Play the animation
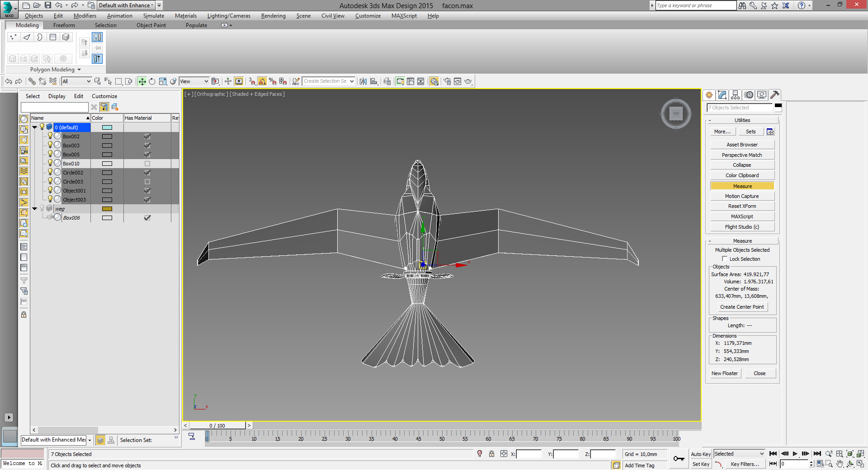868x470 pixels. pos(795,454)
